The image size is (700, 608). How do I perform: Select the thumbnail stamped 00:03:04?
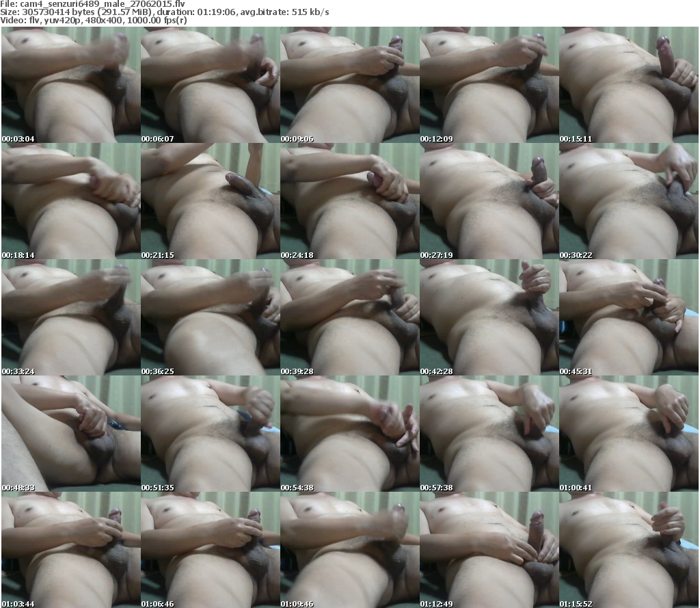click(x=71, y=85)
